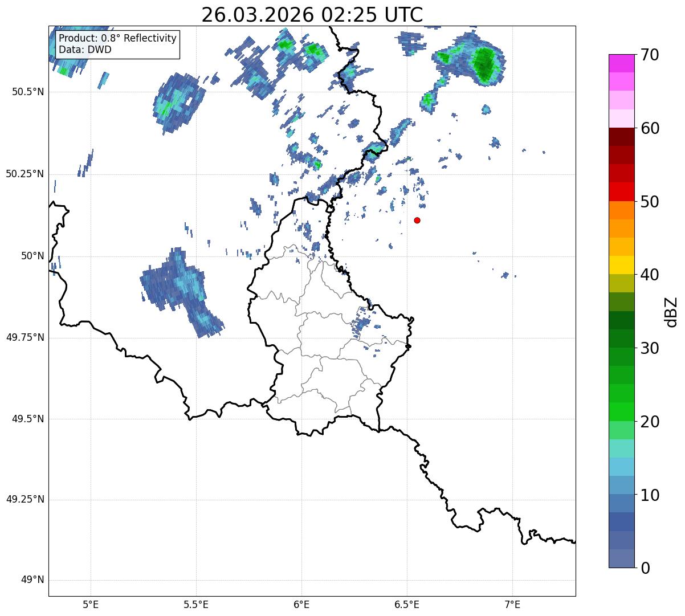Click the 5°E longitude label
This screenshot has height=616, width=685.
click(x=91, y=605)
